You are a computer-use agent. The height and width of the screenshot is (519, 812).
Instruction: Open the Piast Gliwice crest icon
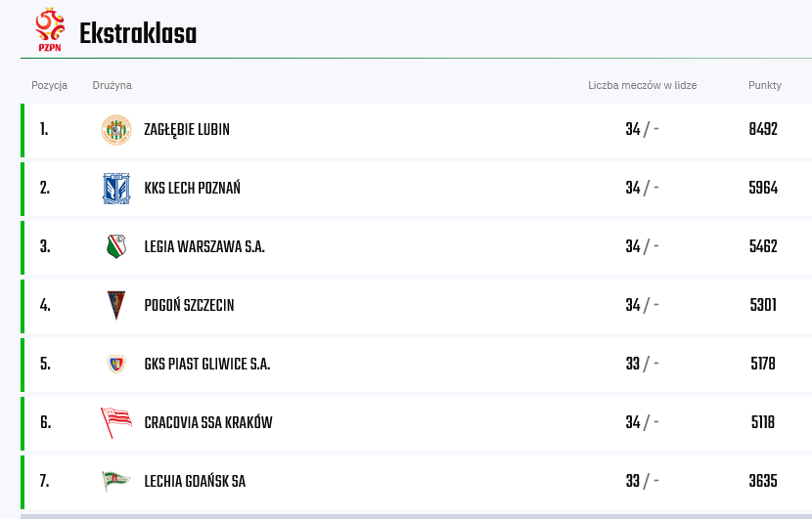coord(116,364)
